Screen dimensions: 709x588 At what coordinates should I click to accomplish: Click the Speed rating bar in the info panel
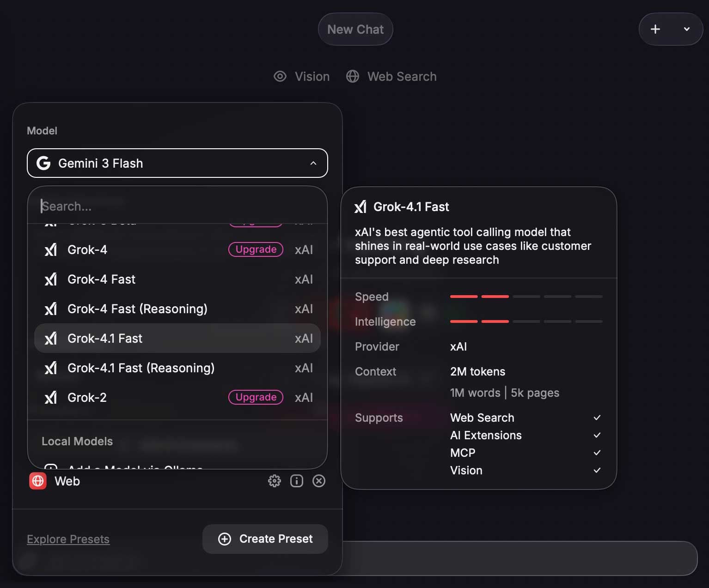click(x=526, y=296)
